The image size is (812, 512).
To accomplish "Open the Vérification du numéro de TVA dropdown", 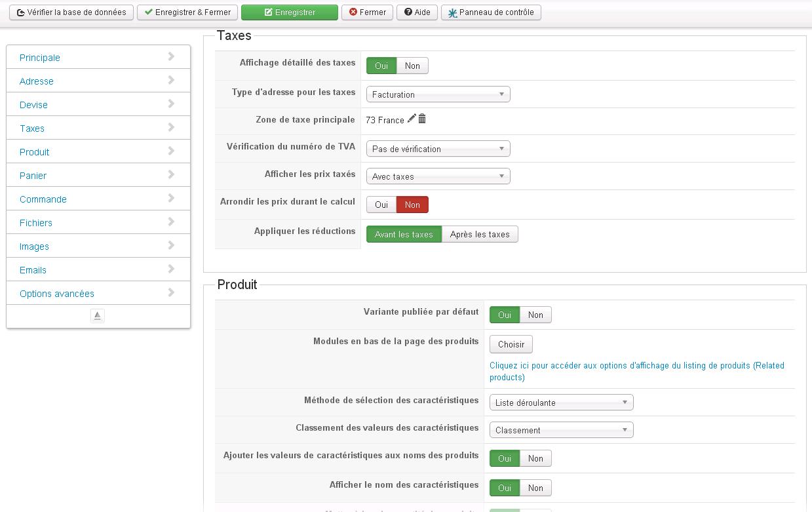I will [x=438, y=149].
